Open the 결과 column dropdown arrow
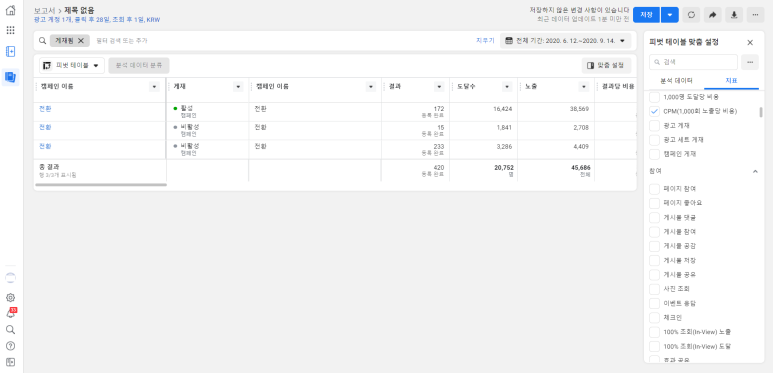 [439, 87]
